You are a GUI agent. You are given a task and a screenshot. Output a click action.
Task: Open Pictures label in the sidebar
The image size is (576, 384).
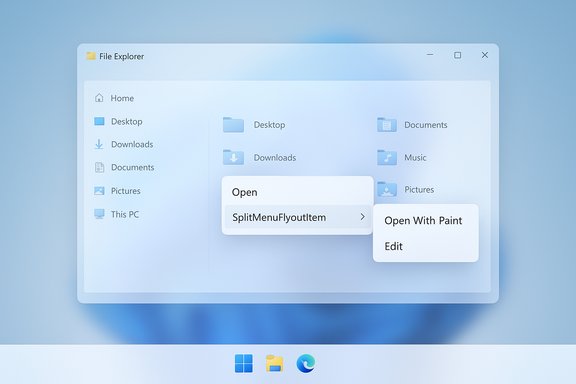pyautogui.click(x=126, y=191)
